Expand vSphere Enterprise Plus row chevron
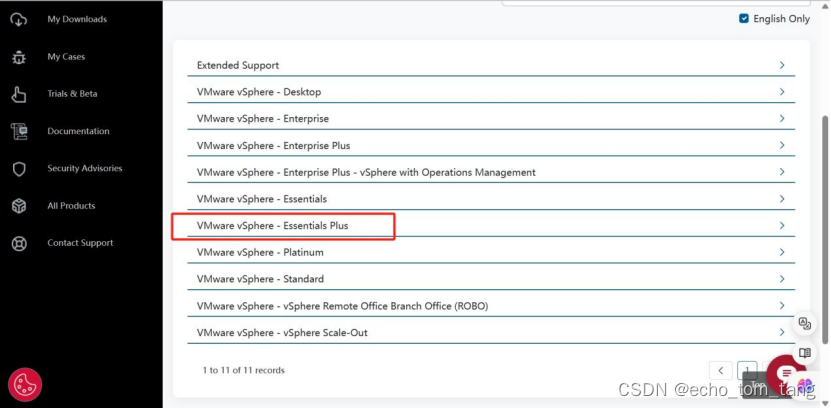The image size is (831, 409). [782, 145]
